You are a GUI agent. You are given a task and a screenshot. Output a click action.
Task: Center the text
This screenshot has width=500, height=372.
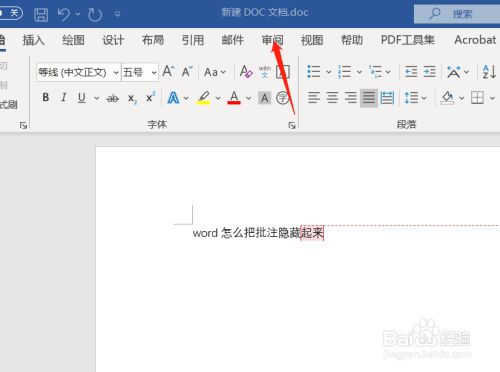pyautogui.click(x=332, y=98)
